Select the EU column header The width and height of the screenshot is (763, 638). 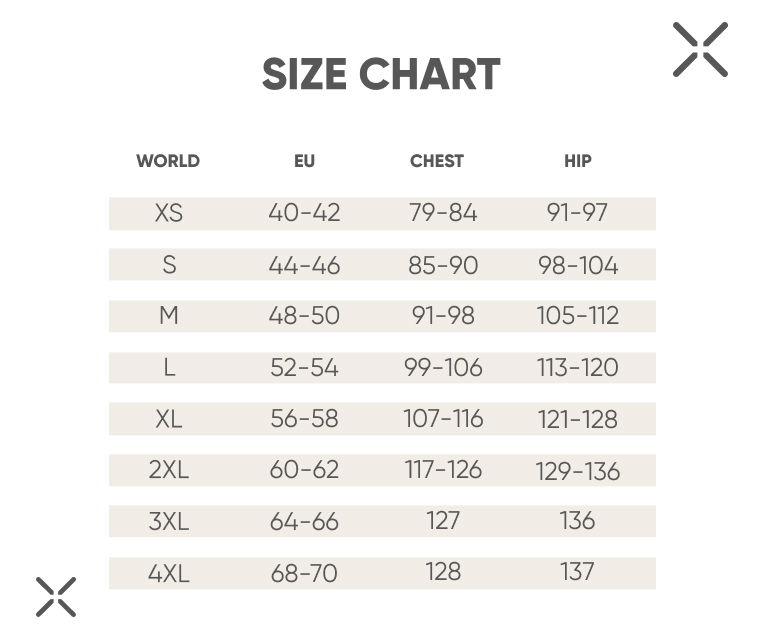(x=305, y=161)
